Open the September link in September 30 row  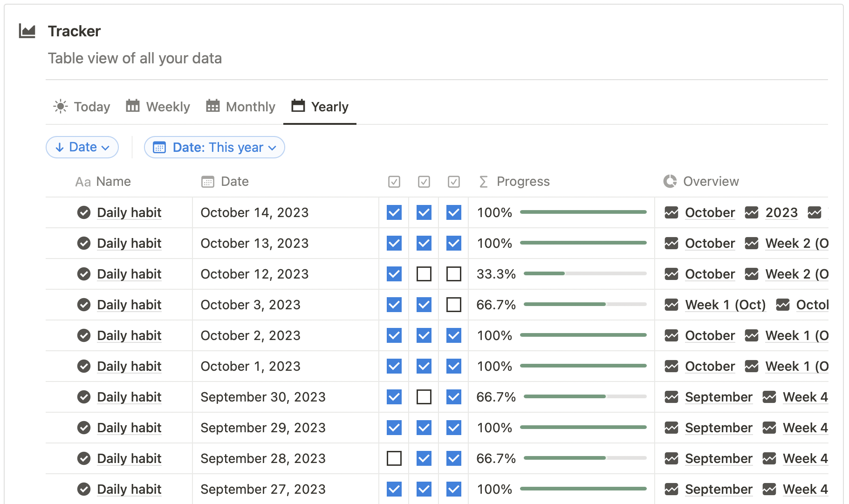point(719,397)
